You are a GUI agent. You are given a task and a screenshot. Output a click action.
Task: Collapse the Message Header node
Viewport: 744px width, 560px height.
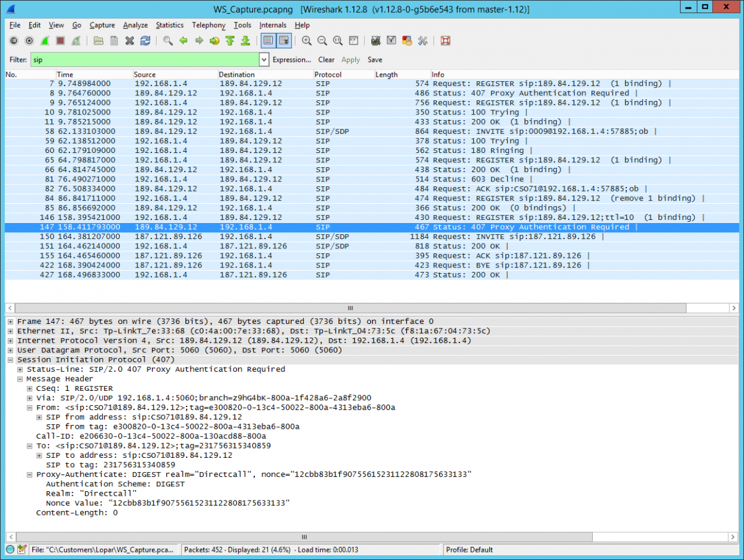(20, 379)
